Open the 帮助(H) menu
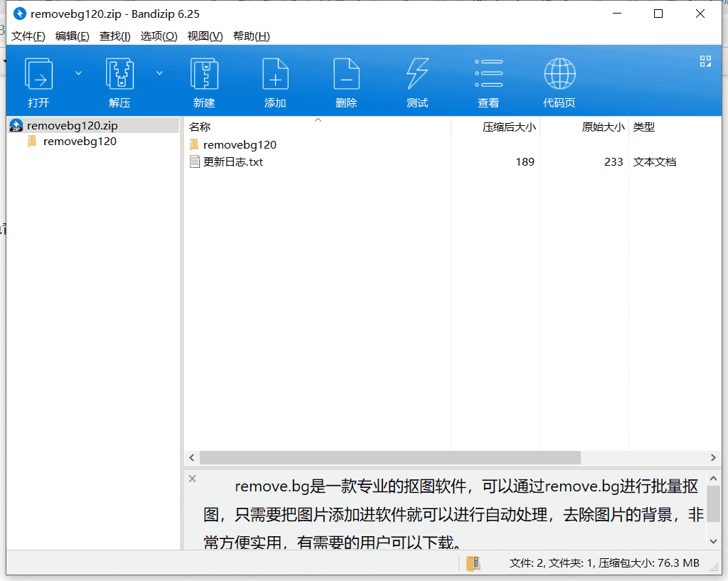 tap(251, 36)
